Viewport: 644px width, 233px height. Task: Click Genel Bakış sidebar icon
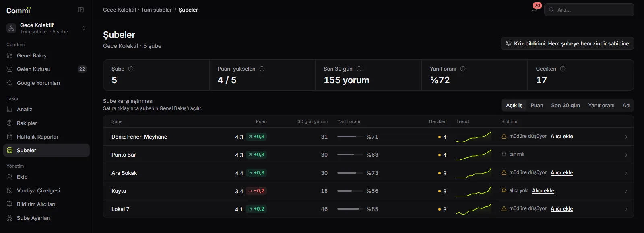[10, 55]
